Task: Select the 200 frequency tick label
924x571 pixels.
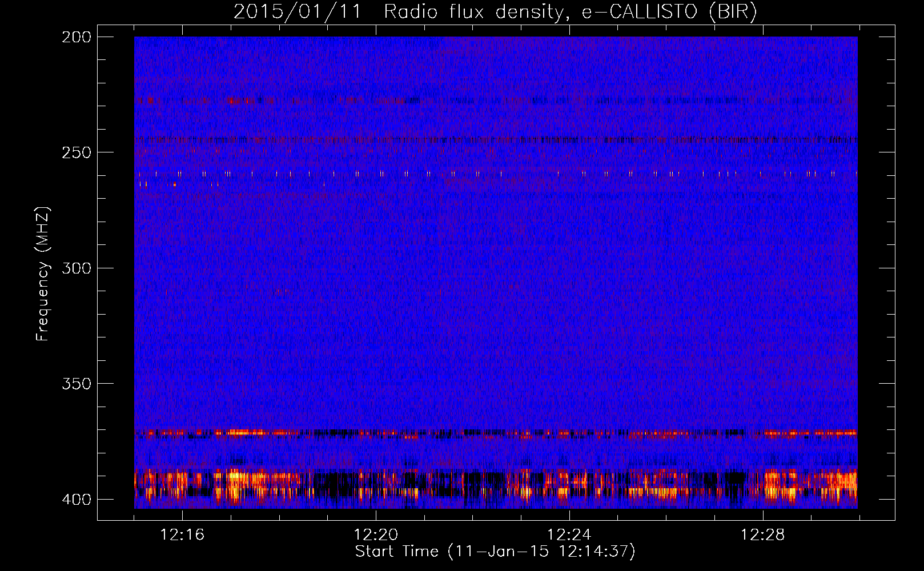Action: click(x=76, y=37)
